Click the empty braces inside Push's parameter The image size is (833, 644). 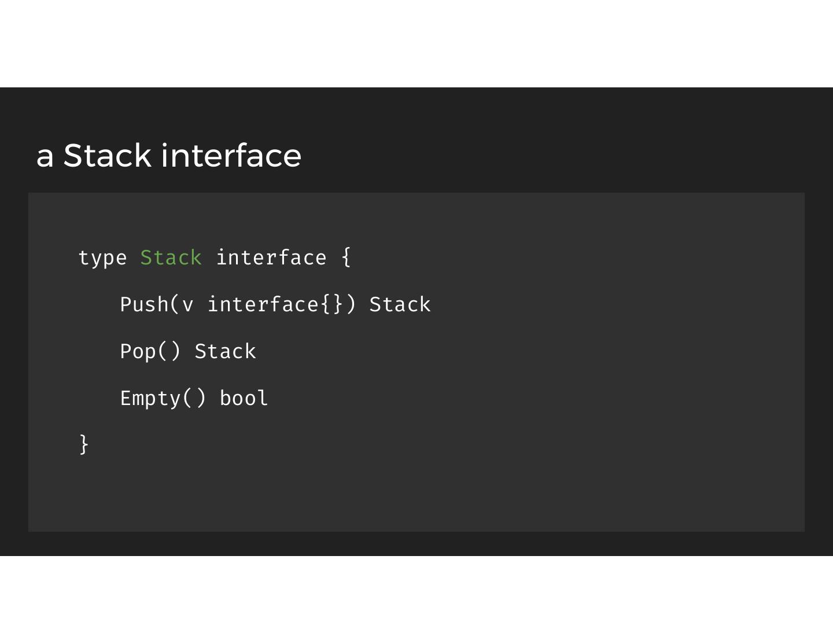(333, 304)
